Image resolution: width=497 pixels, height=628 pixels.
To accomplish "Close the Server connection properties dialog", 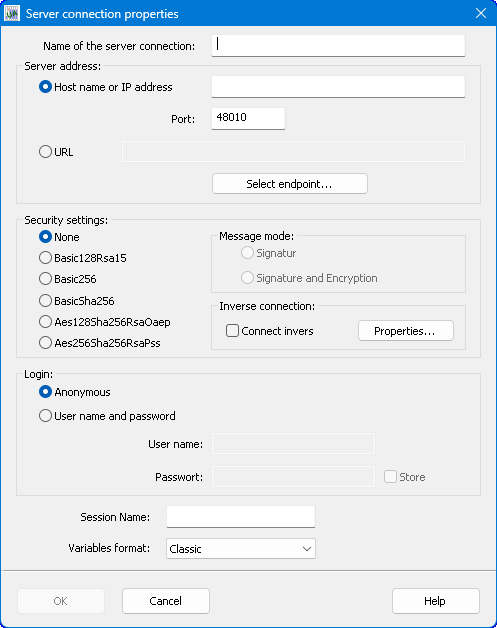I will 481,13.
